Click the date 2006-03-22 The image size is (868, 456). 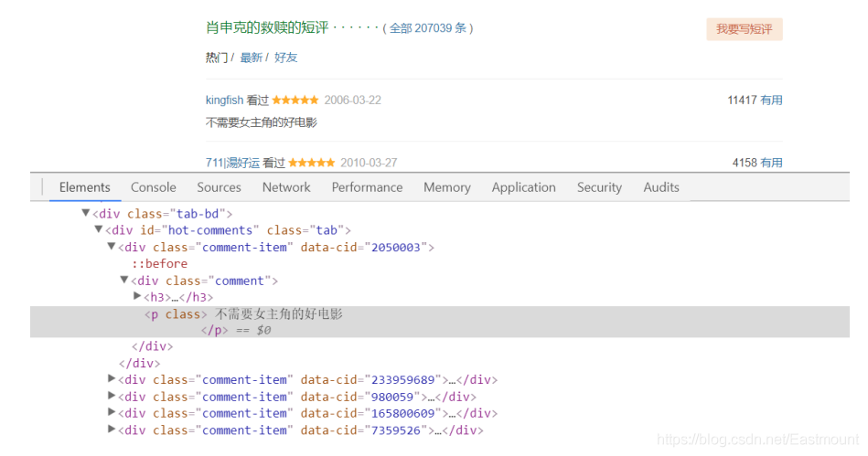pyautogui.click(x=353, y=101)
